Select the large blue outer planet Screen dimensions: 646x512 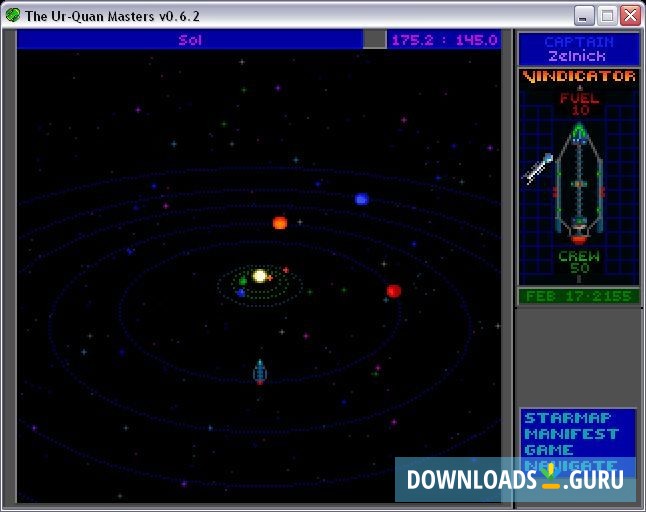(361, 199)
